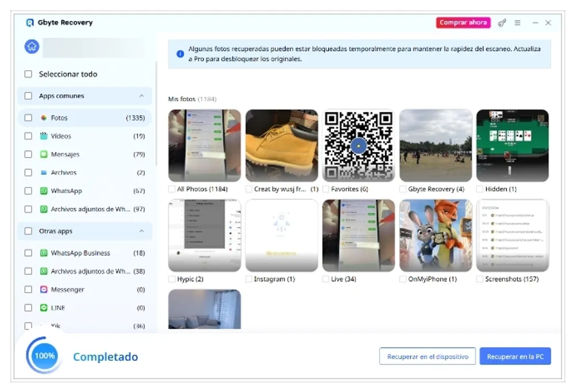Click the Gbyte Recovery logo icon
Image resolution: width=575 pixels, height=392 pixels.
[x=30, y=23]
